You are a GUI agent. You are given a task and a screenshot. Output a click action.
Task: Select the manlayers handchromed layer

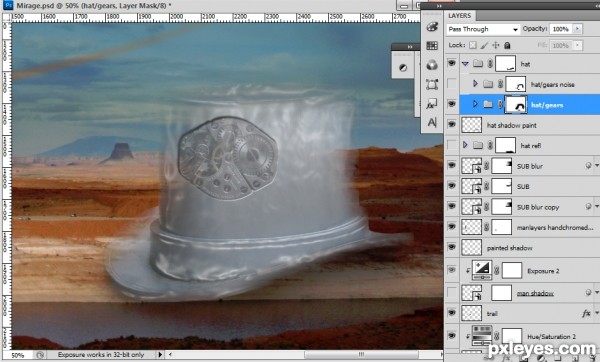555,228
